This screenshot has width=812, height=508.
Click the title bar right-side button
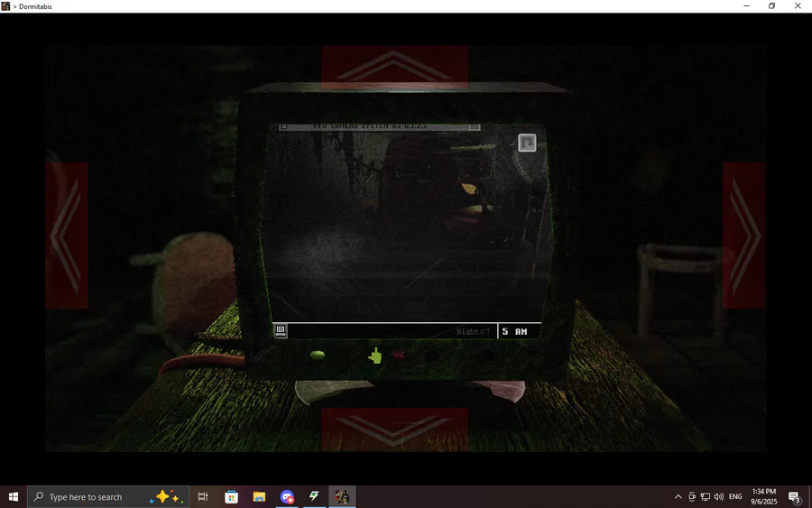pos(474,127)
